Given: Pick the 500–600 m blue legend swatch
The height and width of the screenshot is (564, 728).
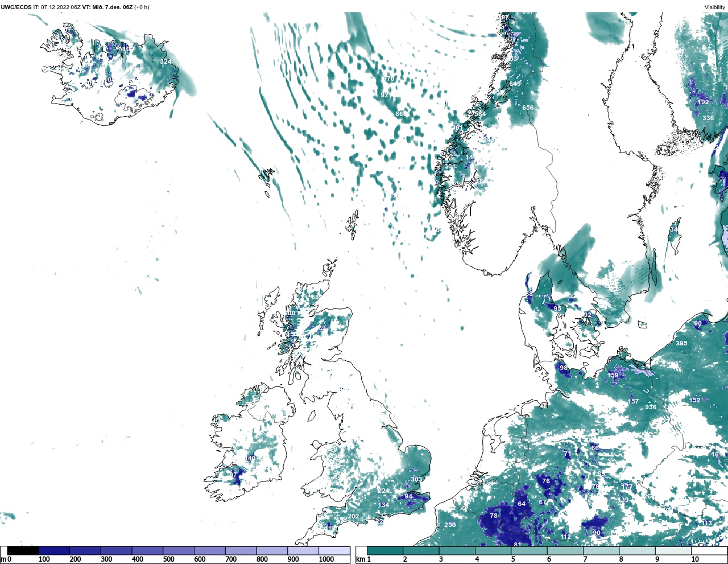Looking at the screenshot, I should click(179, 551).
